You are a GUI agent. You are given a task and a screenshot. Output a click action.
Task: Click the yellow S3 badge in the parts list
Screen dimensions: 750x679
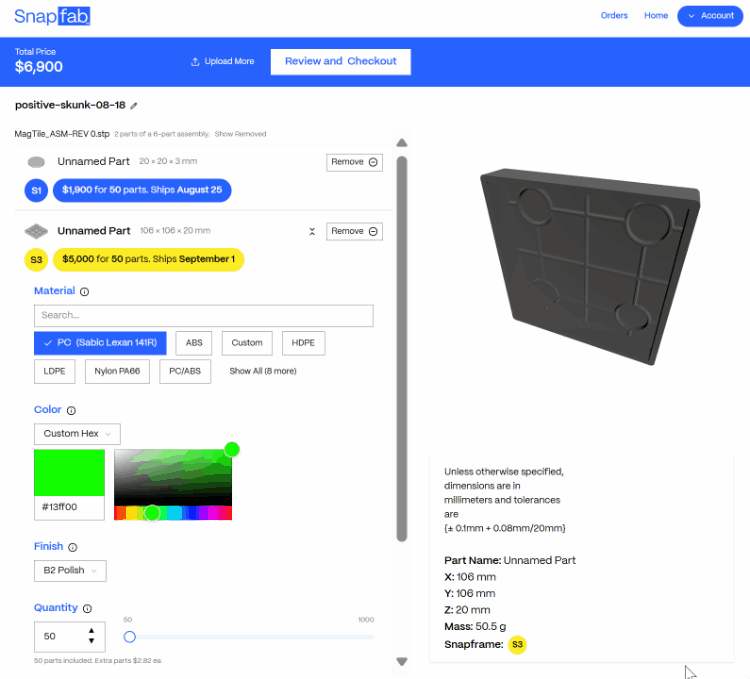point(36,260)
